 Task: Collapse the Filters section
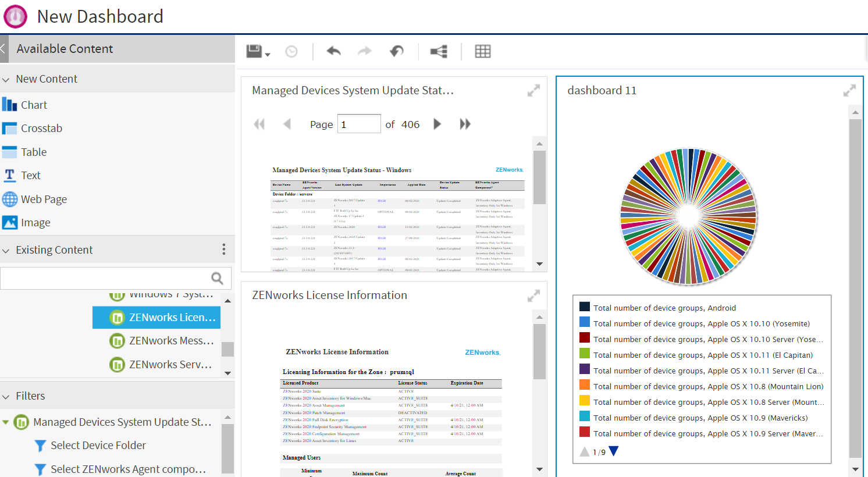click(x=6, y=397)
